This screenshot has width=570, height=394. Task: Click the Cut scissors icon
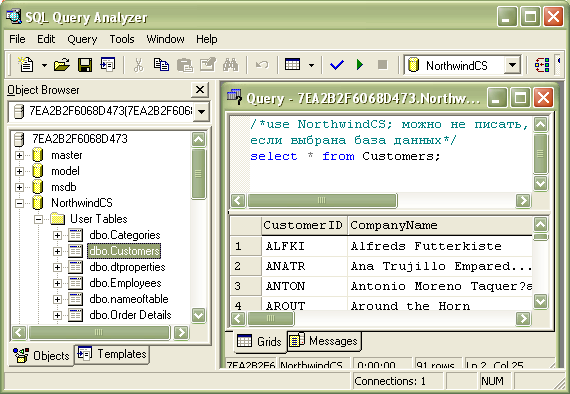tap(139, 65)
